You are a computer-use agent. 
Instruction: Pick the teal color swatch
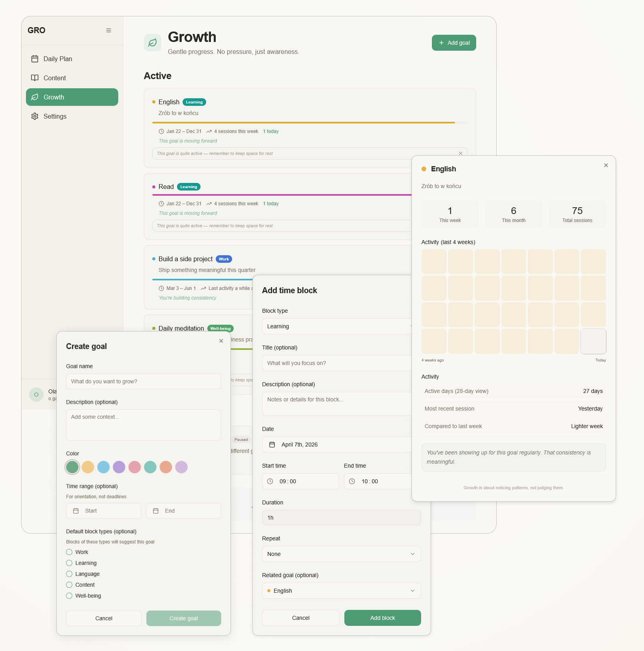[150, 467]
